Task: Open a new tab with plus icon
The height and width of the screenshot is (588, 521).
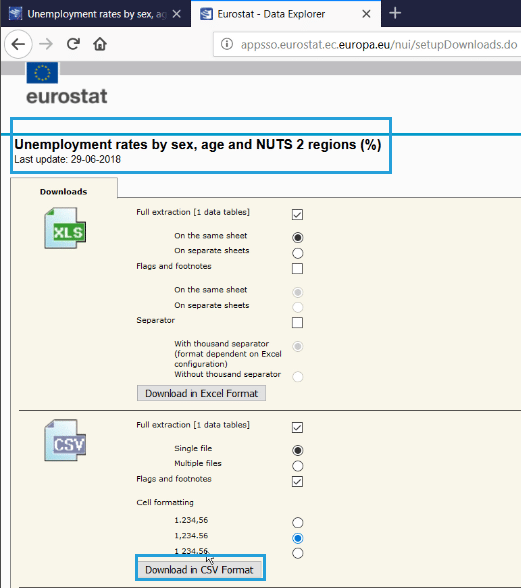Action: tap(395, 14)
